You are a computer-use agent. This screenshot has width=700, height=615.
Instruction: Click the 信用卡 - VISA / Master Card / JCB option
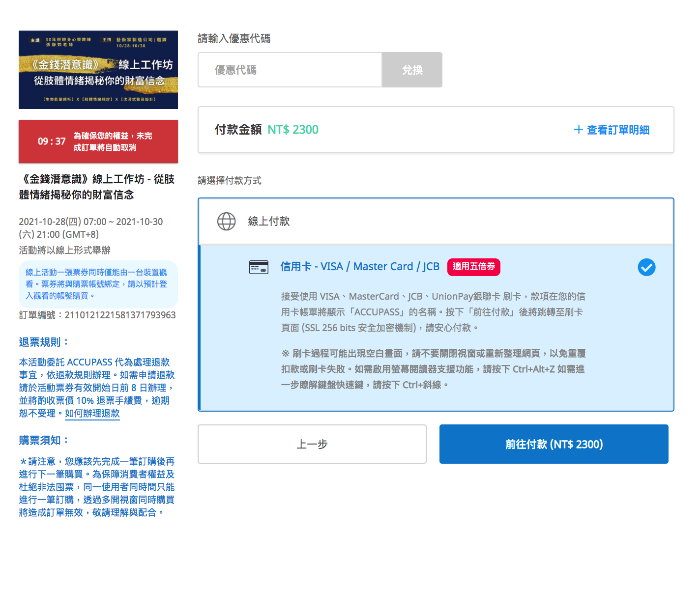click(x=359, y=267)
